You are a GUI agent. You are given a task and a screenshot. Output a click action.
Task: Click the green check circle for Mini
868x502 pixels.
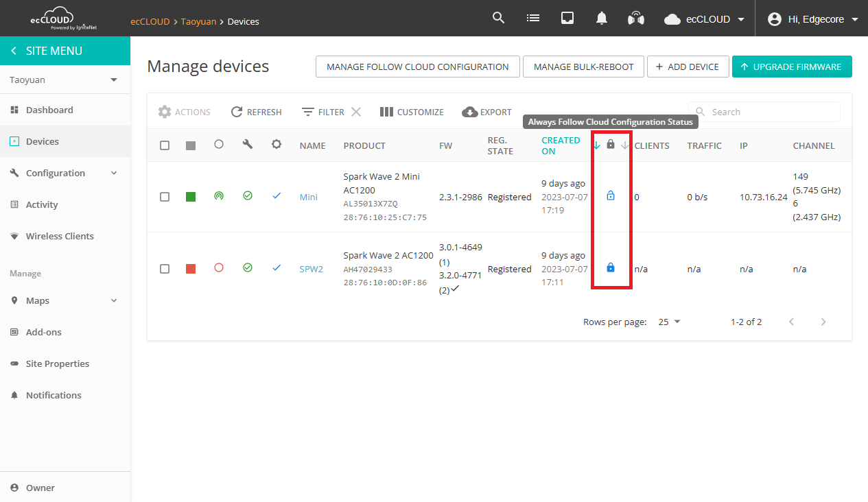click(248, 195)
